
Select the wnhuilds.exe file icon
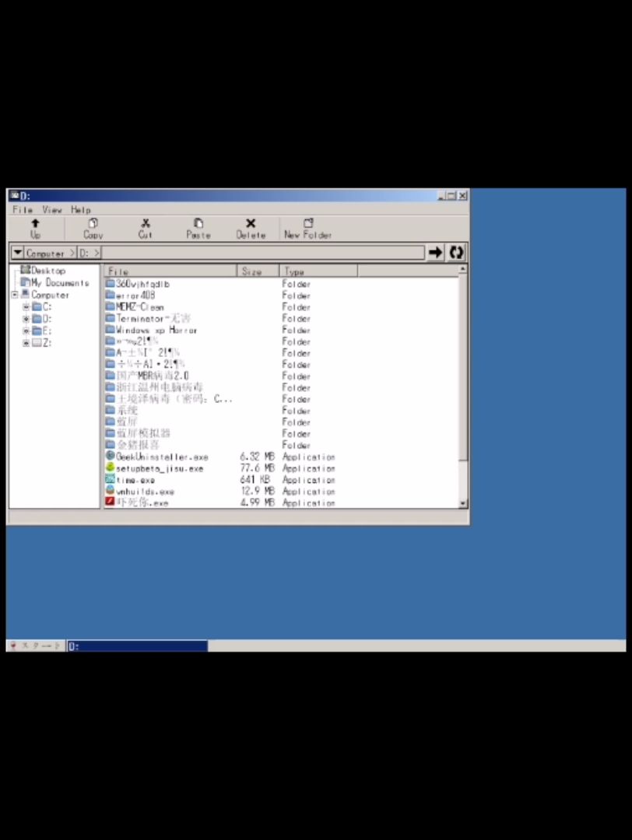110,491
